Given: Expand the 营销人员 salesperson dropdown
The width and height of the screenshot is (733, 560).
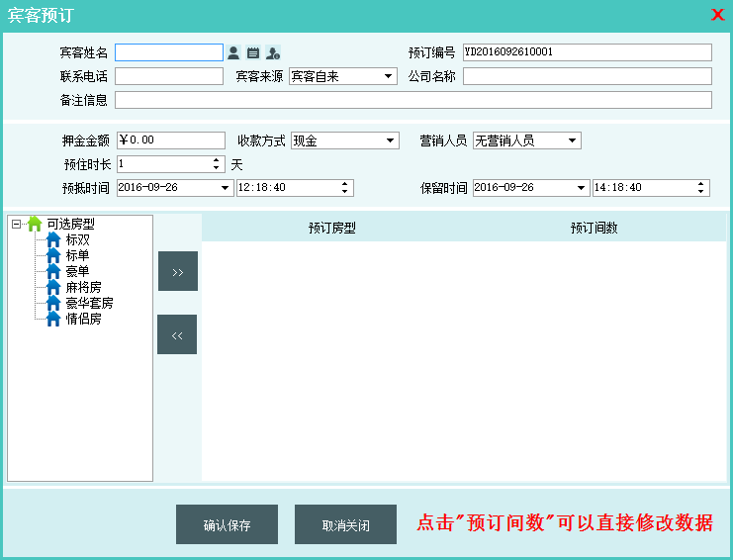Looking at the screenshot, I should pyautogui.click(x=573, y=140).
